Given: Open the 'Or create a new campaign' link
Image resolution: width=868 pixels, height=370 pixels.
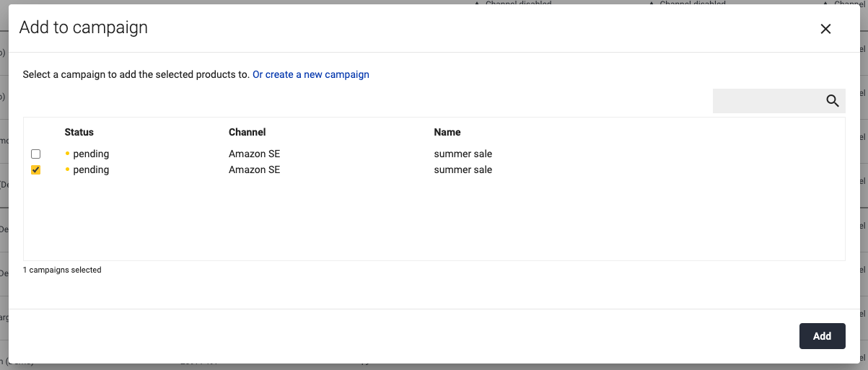Looking at the screenshot, I should (311, 74).
